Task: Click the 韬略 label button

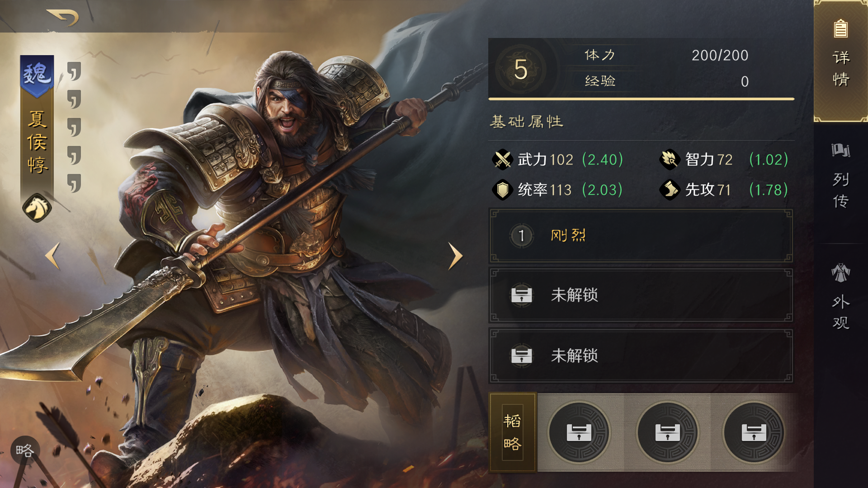Action: click(513, 432)
